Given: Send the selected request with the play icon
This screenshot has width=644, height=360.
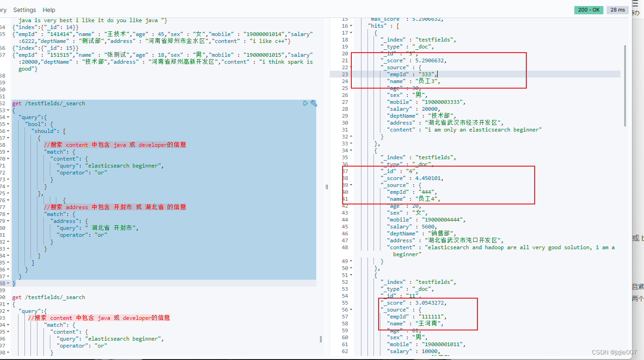Looking at the screenshot, I should tap(305, 103).
